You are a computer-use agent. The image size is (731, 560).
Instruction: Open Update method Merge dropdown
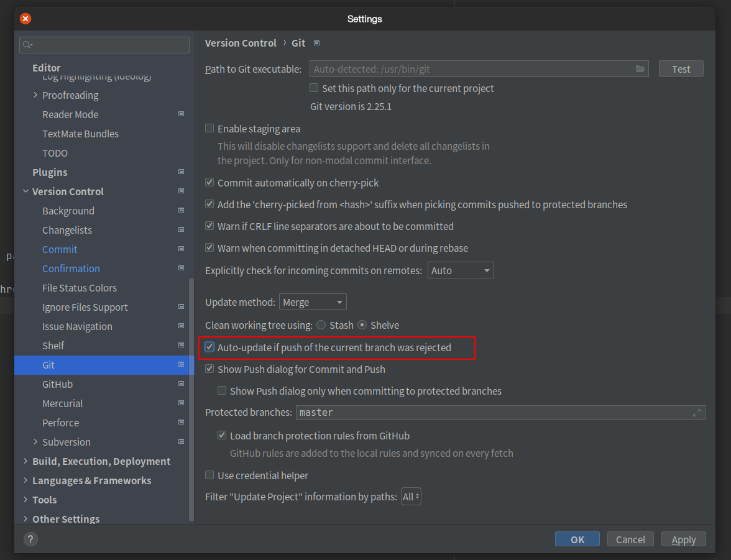click(313, 302)
